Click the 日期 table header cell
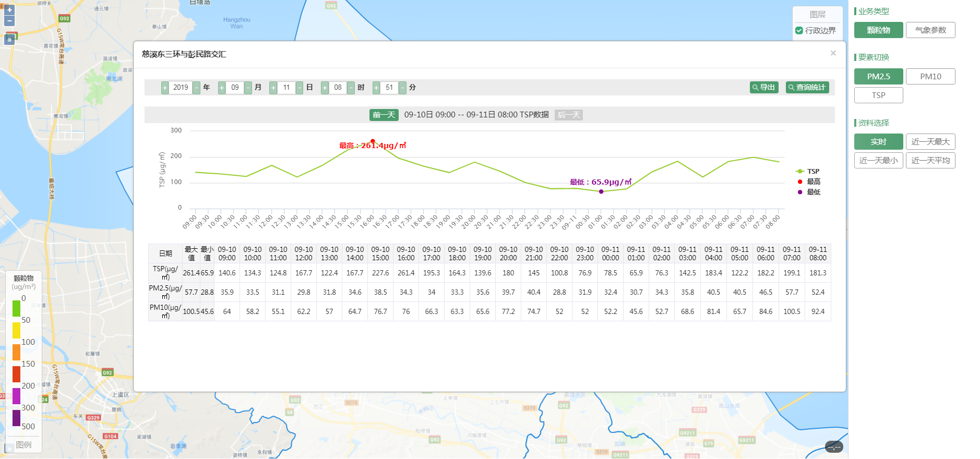The image size is (980, 459). pyautogui.click(x=165, y=253)
